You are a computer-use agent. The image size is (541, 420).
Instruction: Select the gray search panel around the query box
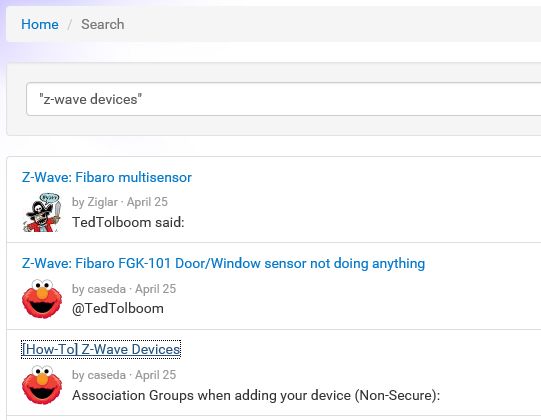(274, 99)
